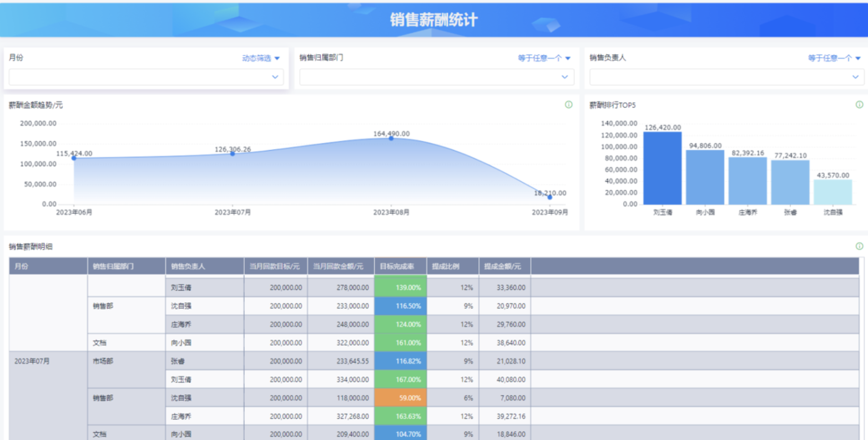This screenshot has width=868, height=440.
Task: Click 2023年08月 label on trend axis
Action: (391, 212)
